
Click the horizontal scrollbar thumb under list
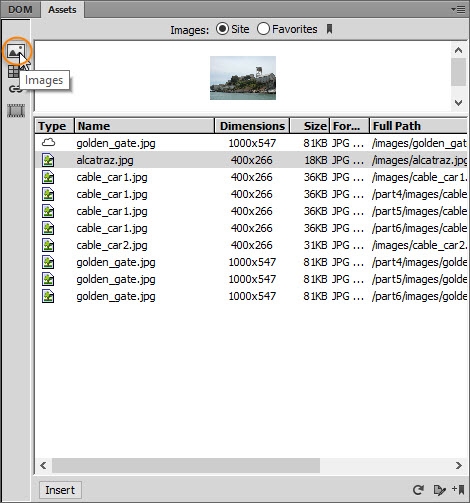point(186,465)
